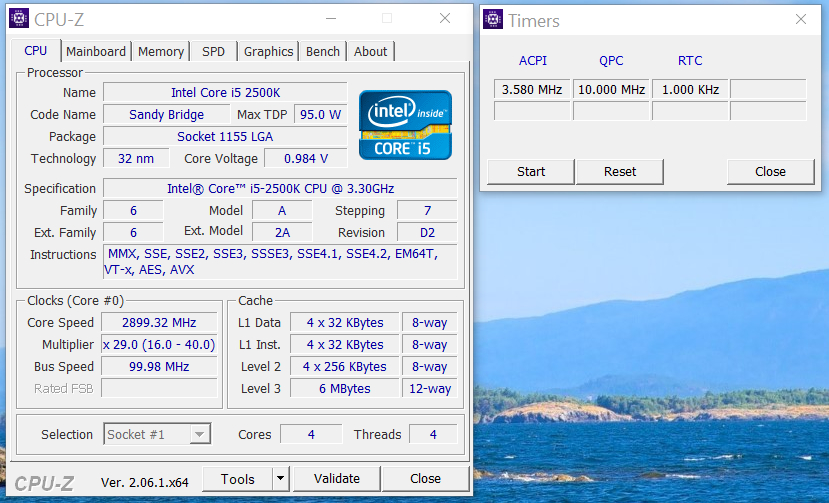Switch to the Graphics tab
Screen dimensions: 829x503
coord(268,51)
